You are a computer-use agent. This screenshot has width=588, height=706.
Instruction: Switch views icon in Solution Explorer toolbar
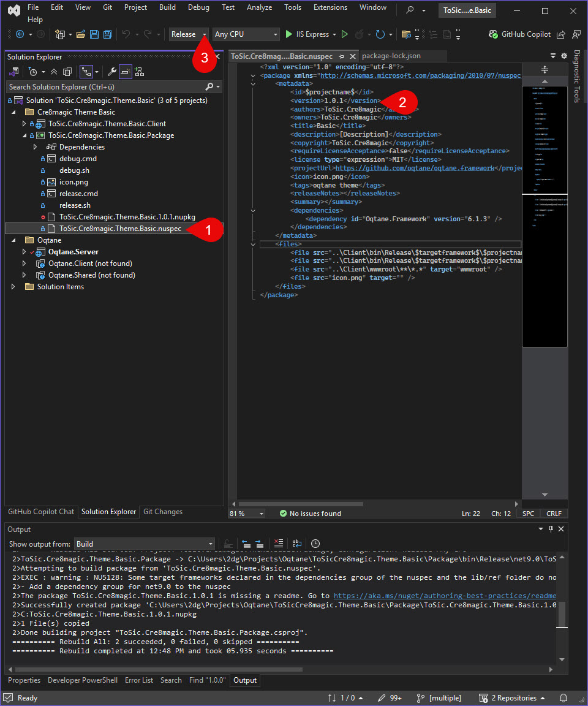click(14, 72)
